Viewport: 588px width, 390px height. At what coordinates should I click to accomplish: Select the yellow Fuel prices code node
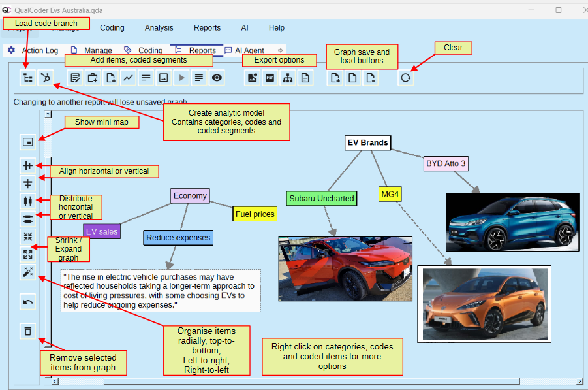click(x=255, y=214)
